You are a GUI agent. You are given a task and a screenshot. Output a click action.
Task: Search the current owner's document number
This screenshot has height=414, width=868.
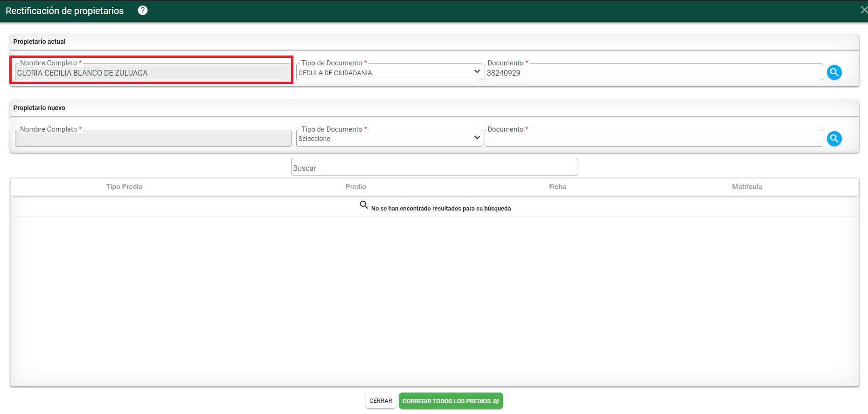coord(834,72)
